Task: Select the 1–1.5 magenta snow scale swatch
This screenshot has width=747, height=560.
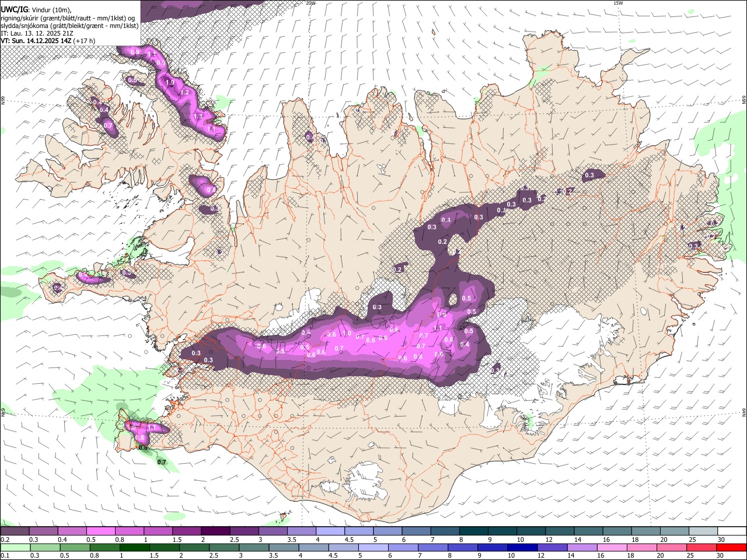Action: tap(158, 531)
